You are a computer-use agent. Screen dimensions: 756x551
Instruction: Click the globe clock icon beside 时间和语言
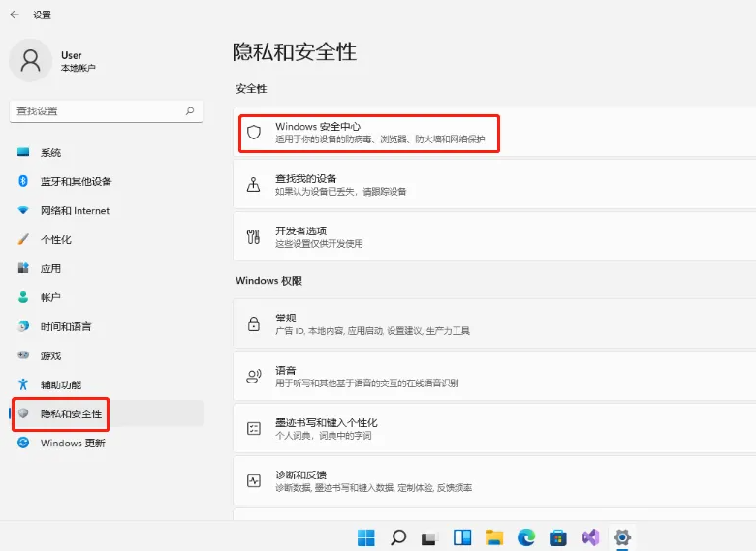tap(23, 326)
